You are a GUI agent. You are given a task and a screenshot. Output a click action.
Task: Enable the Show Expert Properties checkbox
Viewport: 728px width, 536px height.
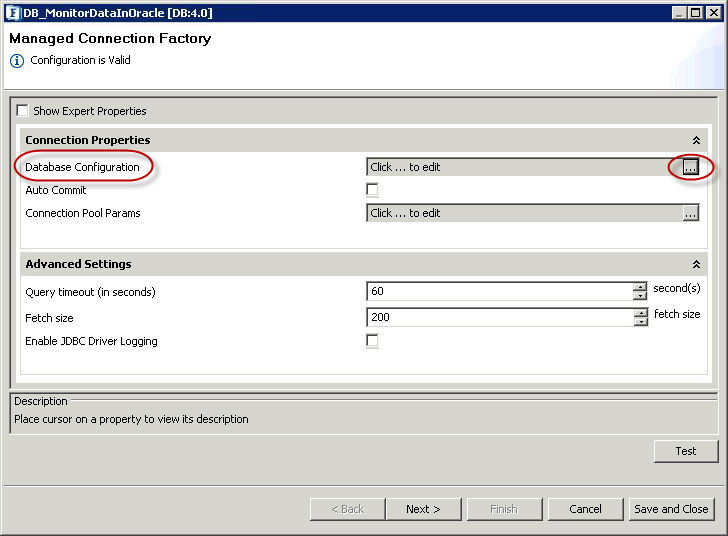click(x=23, y=111)
